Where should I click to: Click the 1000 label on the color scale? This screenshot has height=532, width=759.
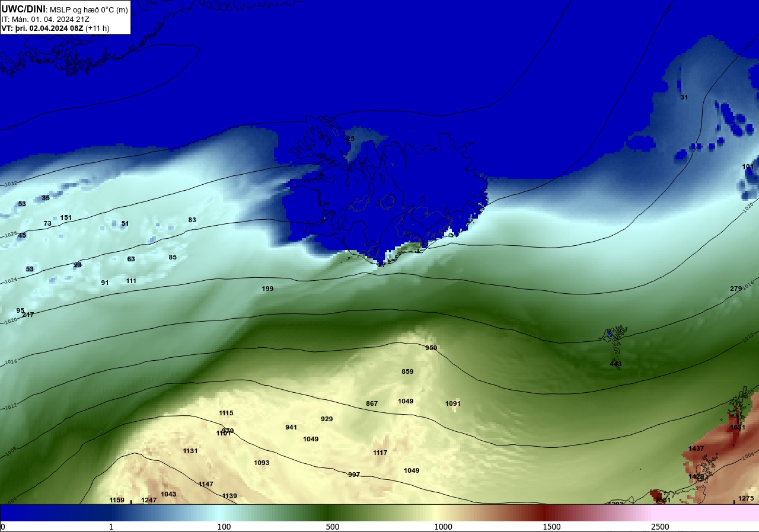tap(444, 527)
